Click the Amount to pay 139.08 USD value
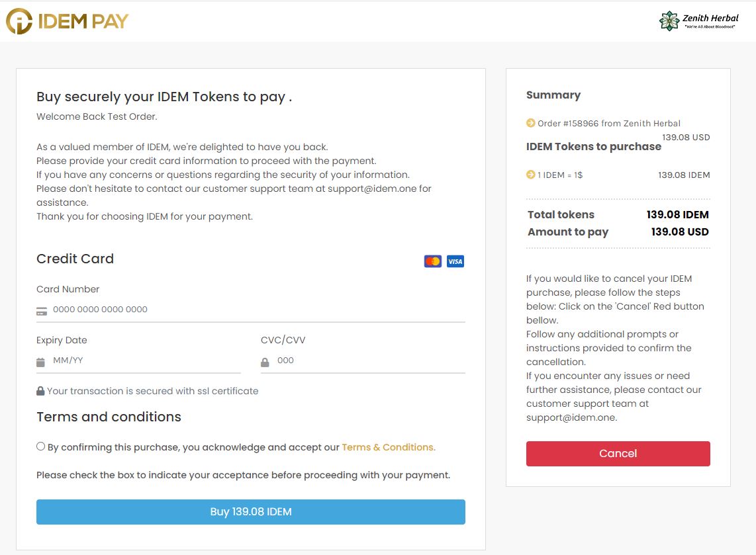 [x=680, y=232]
